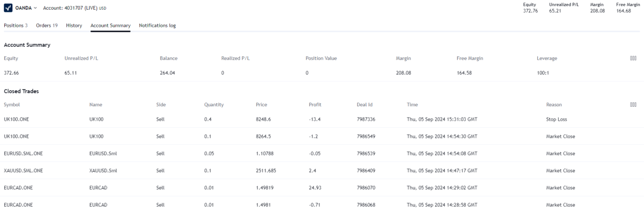Open the History tab
This screenshot has width=644, height=213.
point(74,25)
